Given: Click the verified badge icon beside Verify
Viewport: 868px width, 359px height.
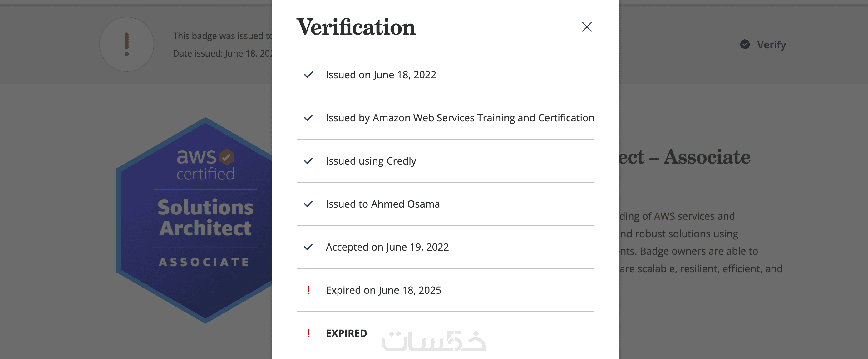Looking at the screenshot, I should pos(745,44).
